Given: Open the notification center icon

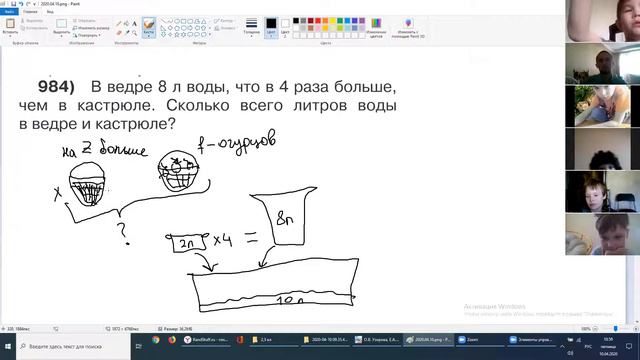Looking at the screenshot, I should coord(629,347).
